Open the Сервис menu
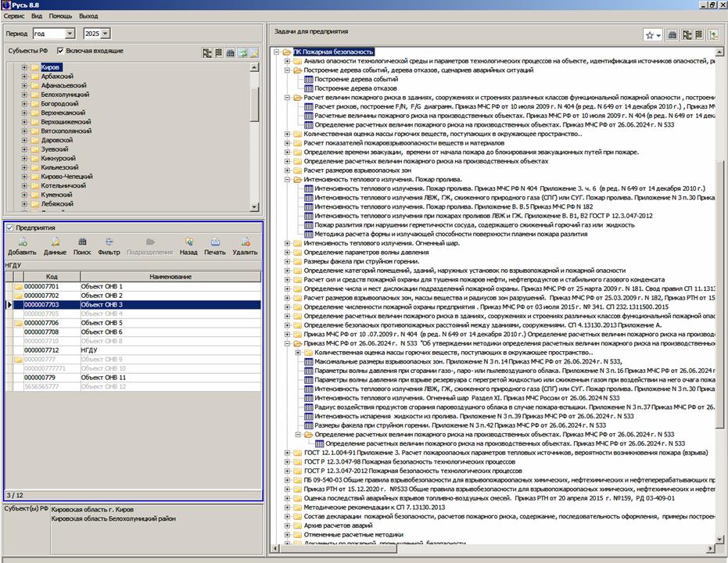Image resolution: width=728 pixels, height=563 pixels. [13, 16]
